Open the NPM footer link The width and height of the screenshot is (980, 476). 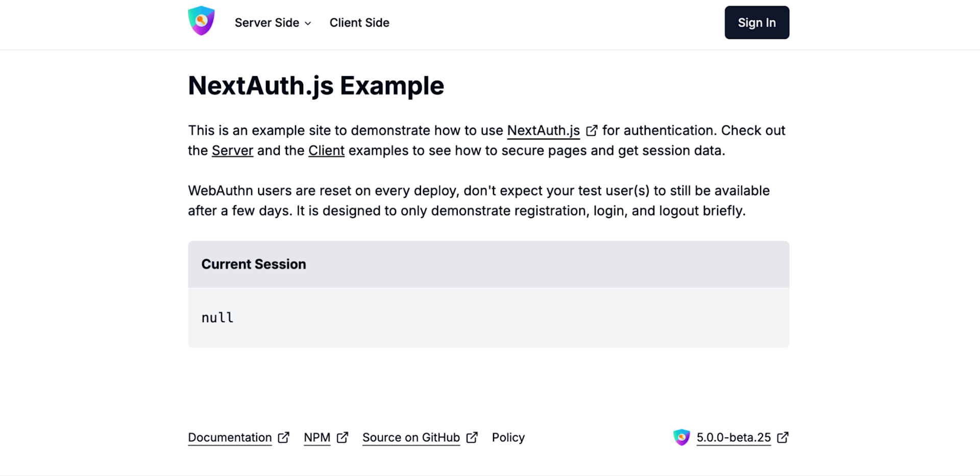coord(317,438)
